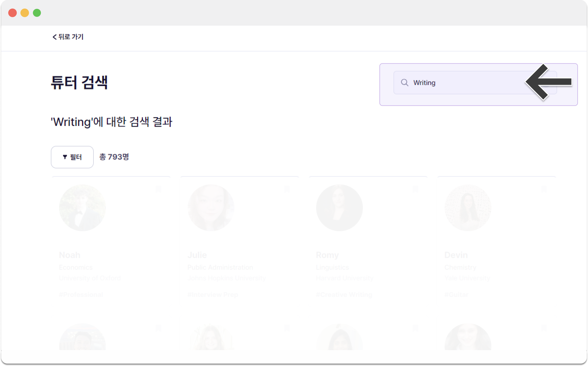
Task: Select the tutor name Julie
Action: [197, 255]
